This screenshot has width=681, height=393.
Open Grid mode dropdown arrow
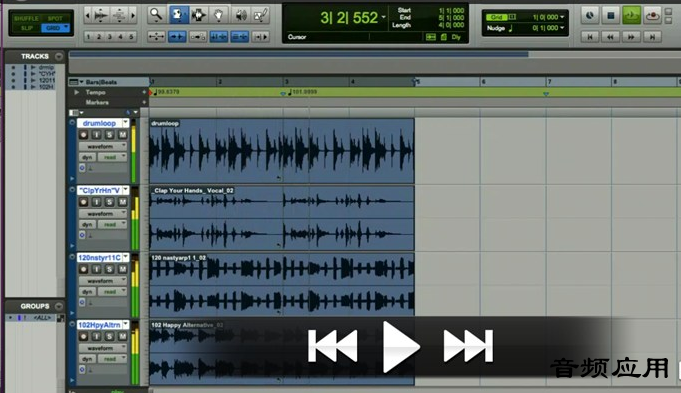[66, 27]
